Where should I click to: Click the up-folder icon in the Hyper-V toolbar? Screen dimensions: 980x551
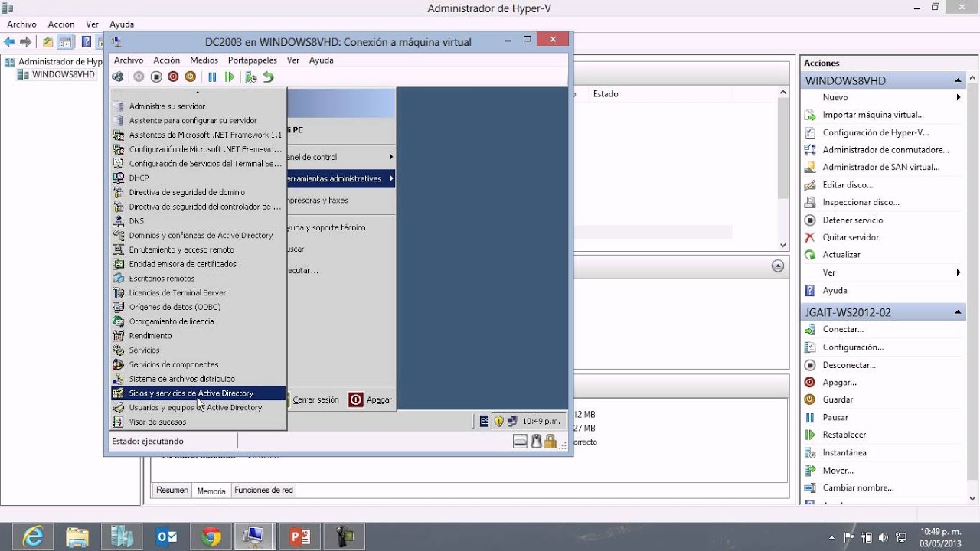(x=48, y=42)
